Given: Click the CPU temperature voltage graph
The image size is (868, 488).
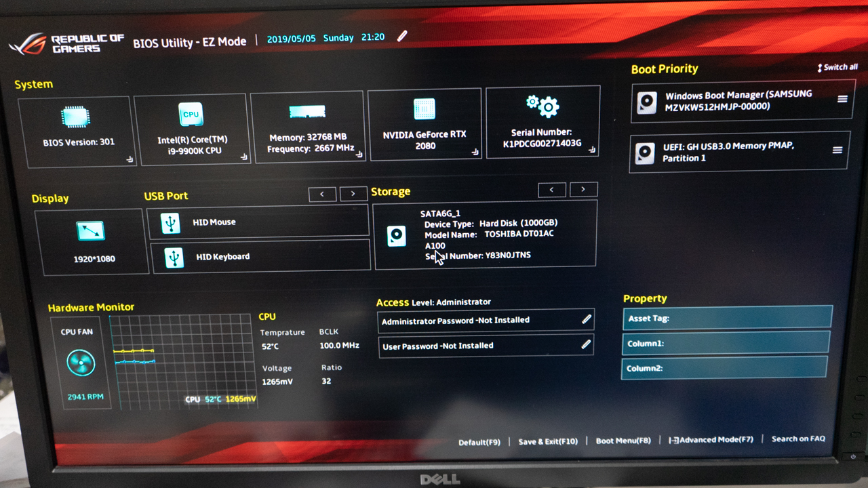Looking at the screenshot, I should click(x=184, y=361).
